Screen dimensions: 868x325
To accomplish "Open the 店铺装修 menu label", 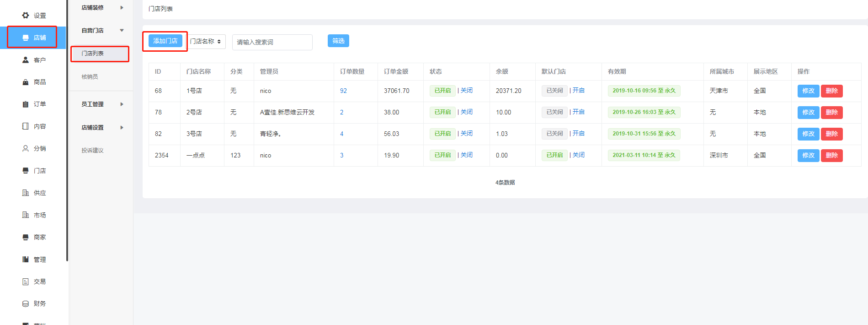I will point(92,7).
